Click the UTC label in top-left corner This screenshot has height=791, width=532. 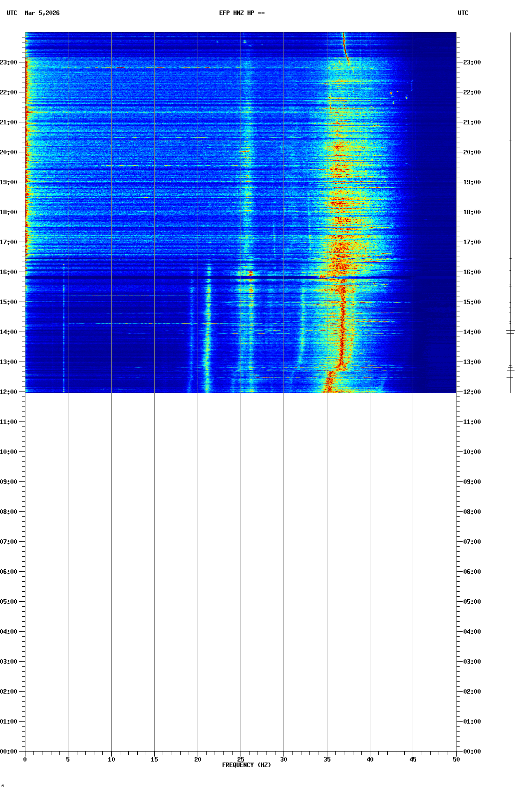12,13
